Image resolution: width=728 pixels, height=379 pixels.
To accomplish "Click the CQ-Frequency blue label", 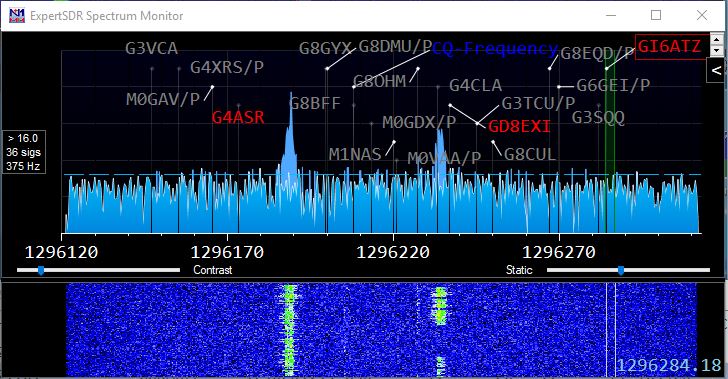I will point(495,48).
